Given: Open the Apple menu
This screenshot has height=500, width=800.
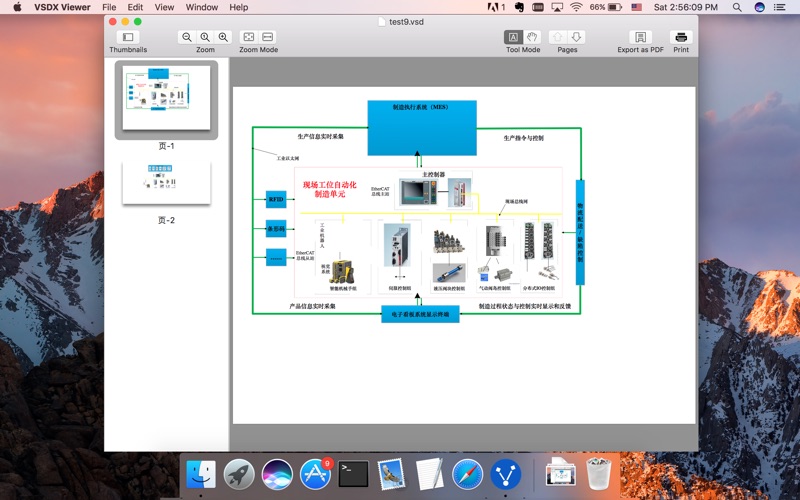Looking at the screenshot, I should pos(17,7).
